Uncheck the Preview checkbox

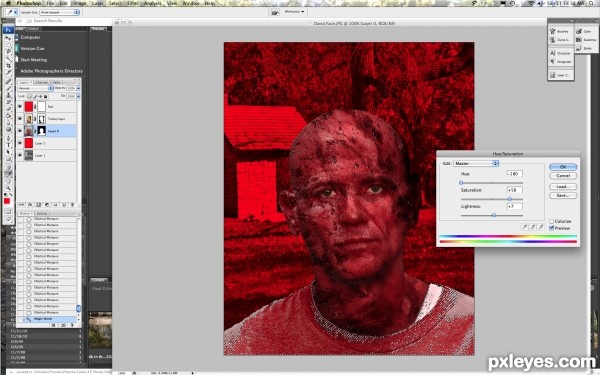[551, 228]
